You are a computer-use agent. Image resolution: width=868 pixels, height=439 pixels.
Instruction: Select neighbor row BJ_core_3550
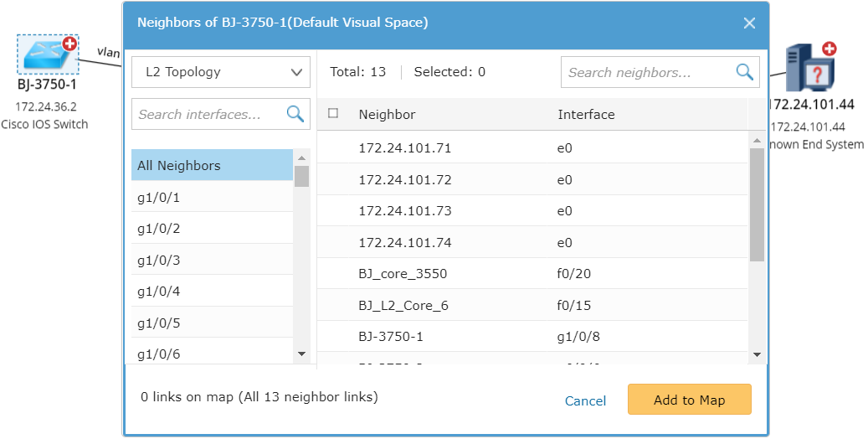tap(403, 274)
